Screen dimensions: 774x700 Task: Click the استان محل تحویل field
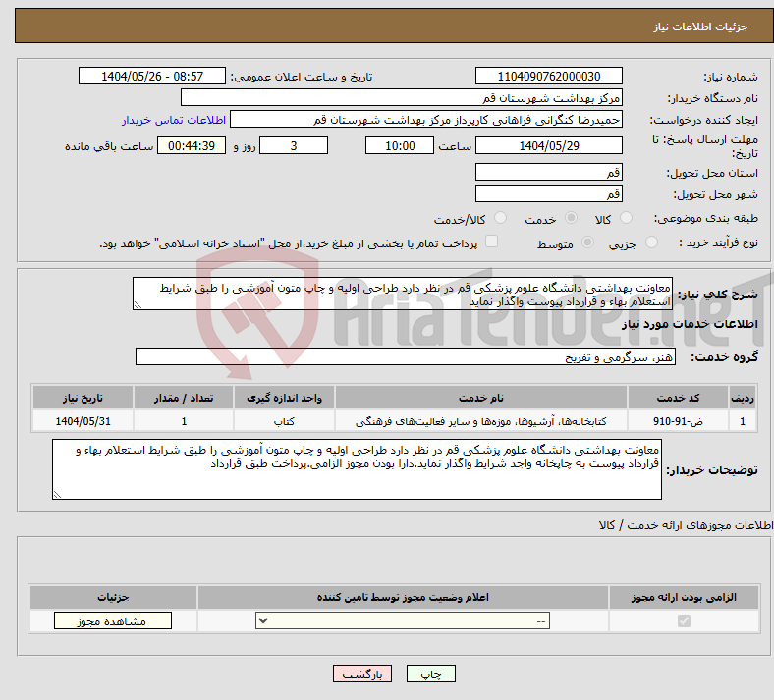pos(548,172)
